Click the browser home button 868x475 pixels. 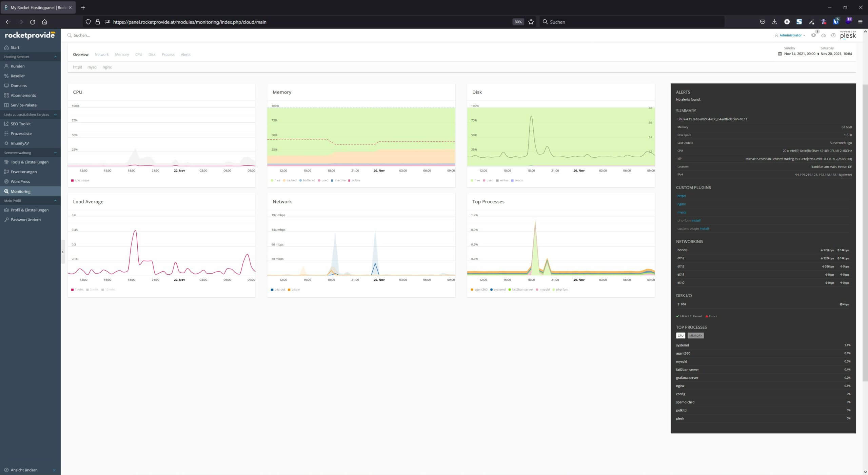tap(44, 22)
